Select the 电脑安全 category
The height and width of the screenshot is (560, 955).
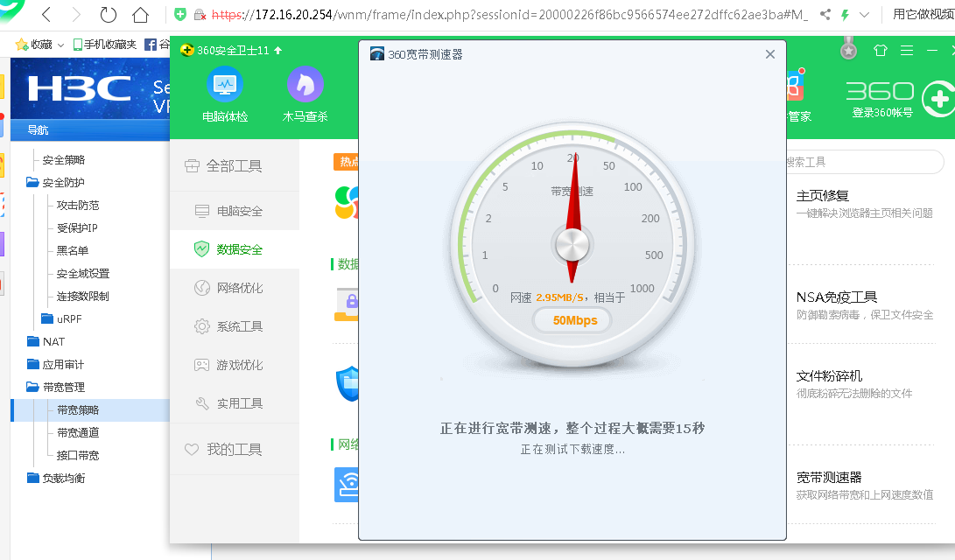click(x=235, y=211)
